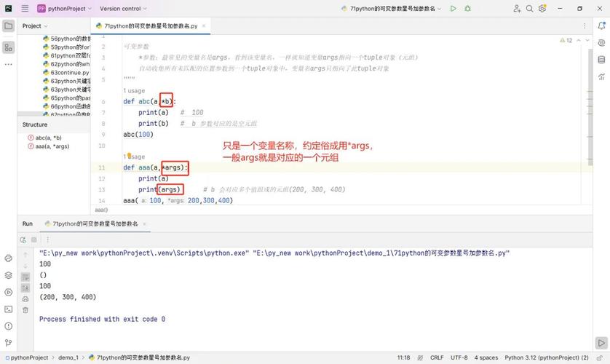Open the Problems tool window

tap(9, 326)
